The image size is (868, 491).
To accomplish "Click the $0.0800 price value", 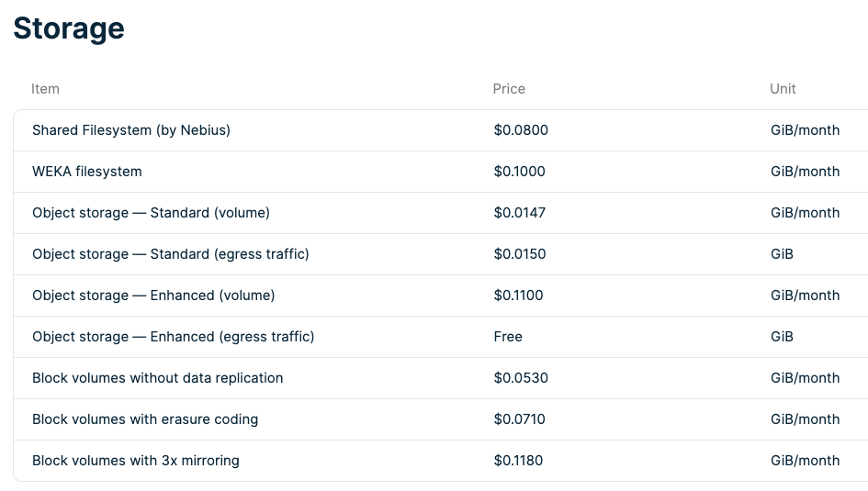I will point(521,130).
